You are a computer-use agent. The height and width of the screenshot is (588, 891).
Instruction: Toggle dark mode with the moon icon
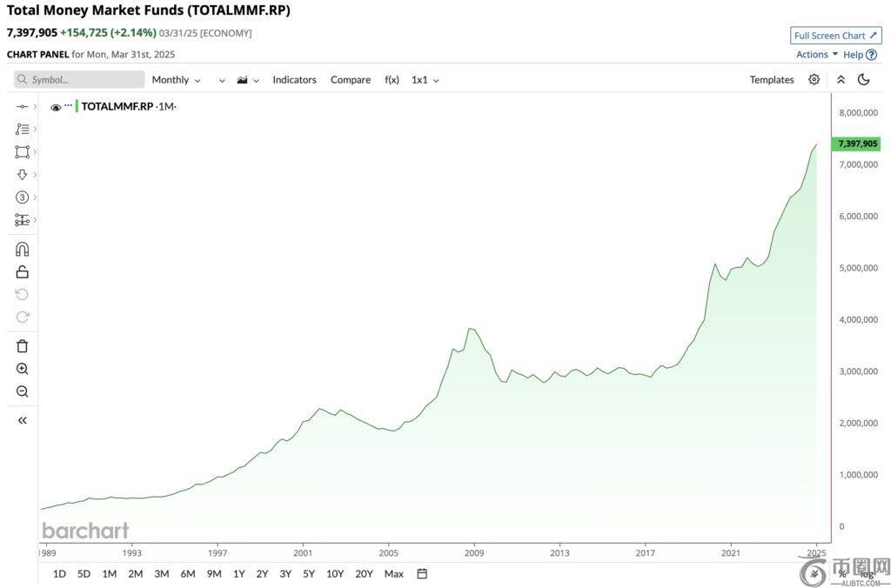tap(863, 79)
